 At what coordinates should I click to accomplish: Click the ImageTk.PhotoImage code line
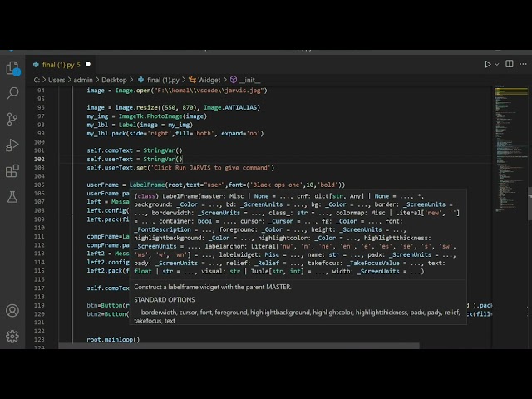(x=146, y=116)
